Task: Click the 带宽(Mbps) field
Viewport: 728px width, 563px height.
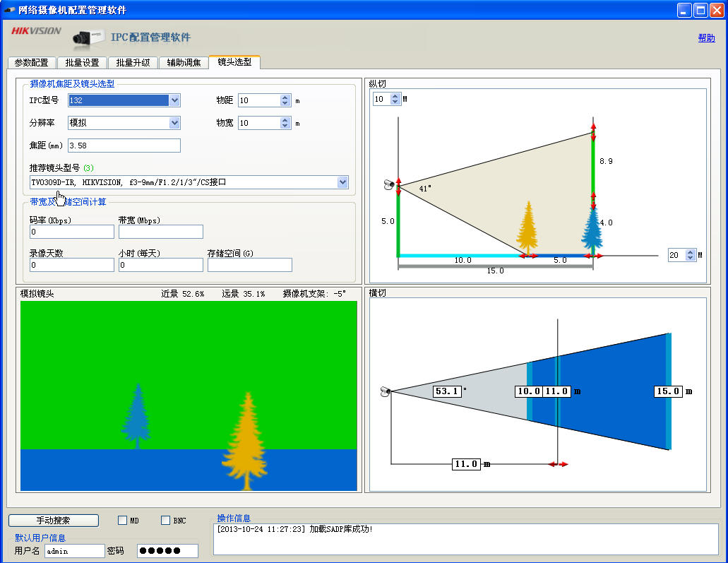Action: pyautogui.click(x=161, y=232)
